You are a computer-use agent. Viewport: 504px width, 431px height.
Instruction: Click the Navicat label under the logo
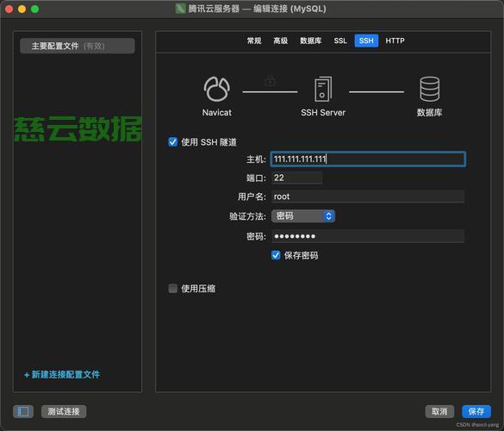(x=216, y=113)
